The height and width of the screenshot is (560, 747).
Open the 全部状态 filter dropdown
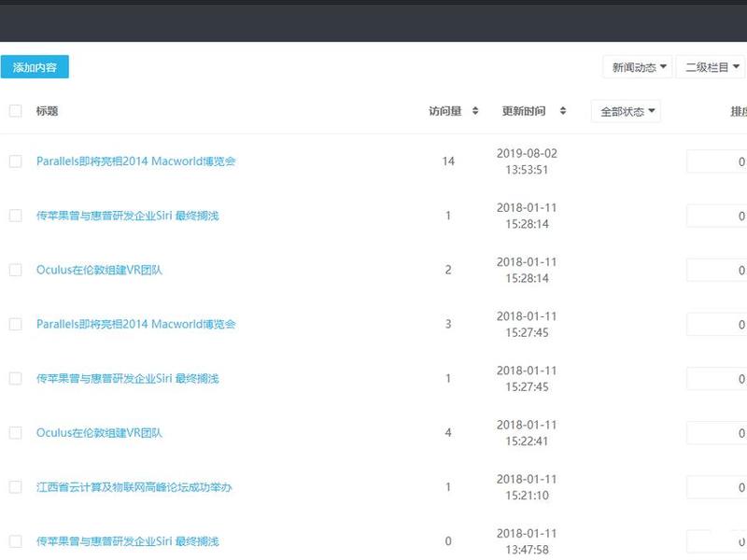626,111
